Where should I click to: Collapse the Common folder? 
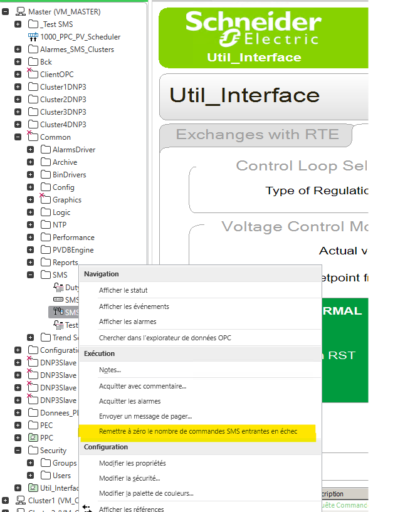[18, 137]
